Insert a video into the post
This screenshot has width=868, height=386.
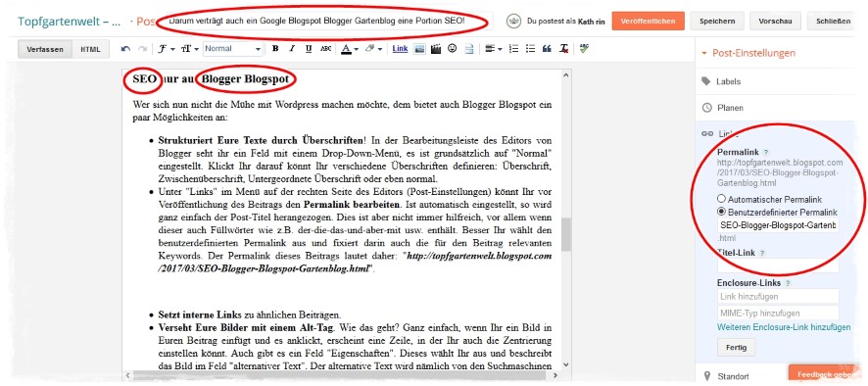436,49
